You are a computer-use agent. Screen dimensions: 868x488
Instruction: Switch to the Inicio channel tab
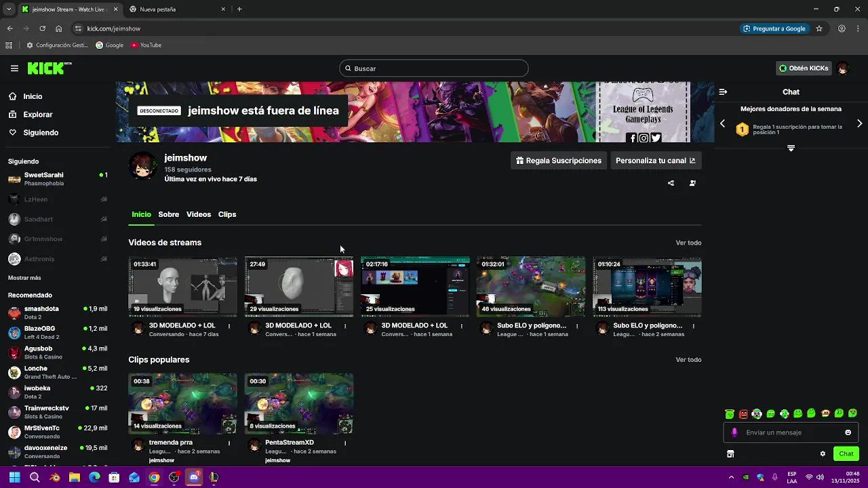pyautogui.click(x=141, y=214)
